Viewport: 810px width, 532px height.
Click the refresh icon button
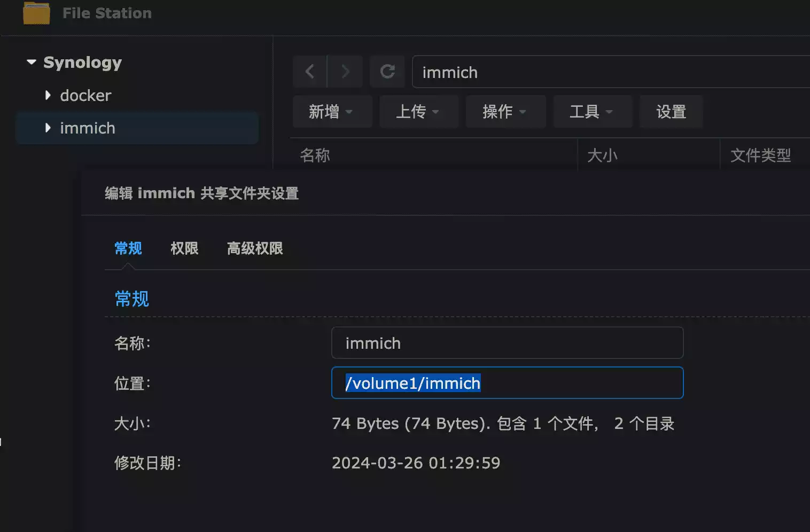point(387,72)
